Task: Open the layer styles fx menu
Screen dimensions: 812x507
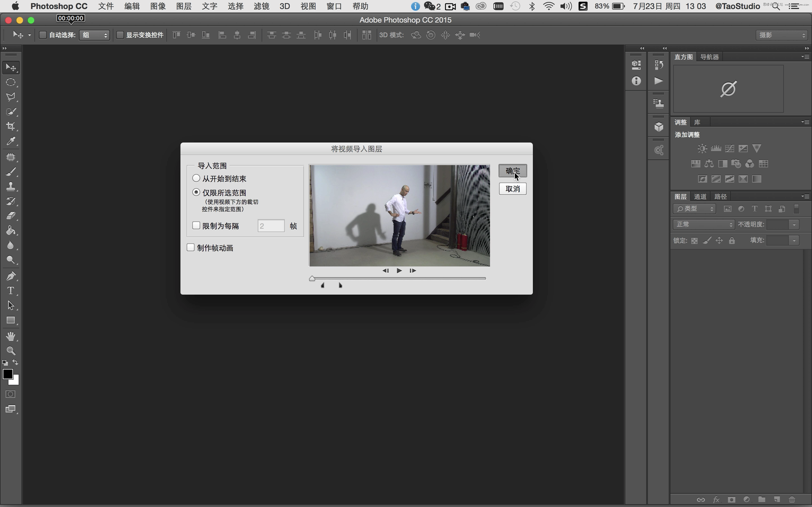Action: coord(716,499)
